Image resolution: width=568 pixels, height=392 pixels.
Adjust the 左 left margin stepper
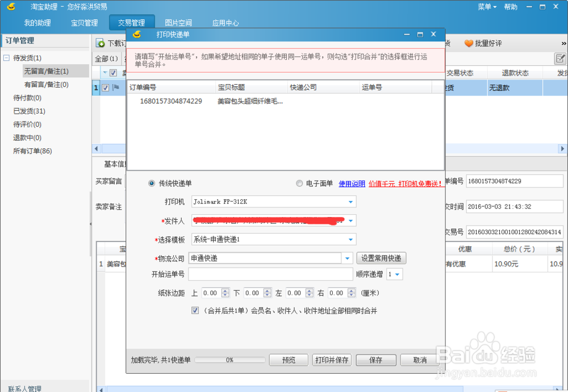[310, 293]
